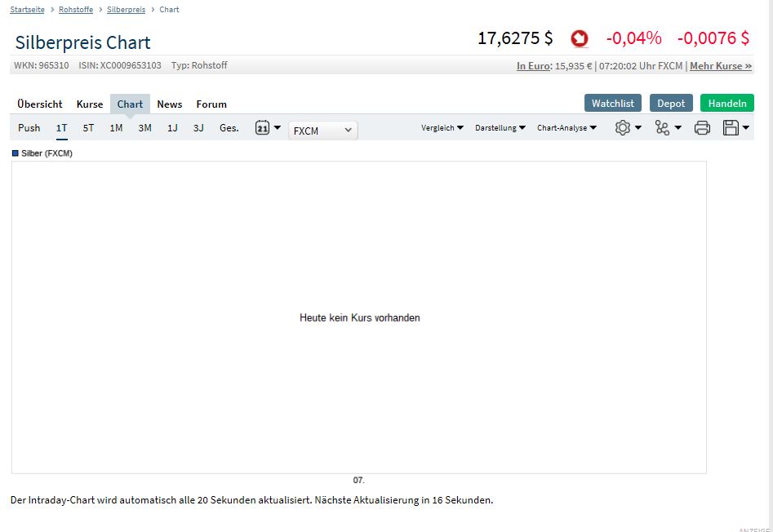Open the share network icon
The width and height of the screenshot is (773, 532).
click(662, 127)
